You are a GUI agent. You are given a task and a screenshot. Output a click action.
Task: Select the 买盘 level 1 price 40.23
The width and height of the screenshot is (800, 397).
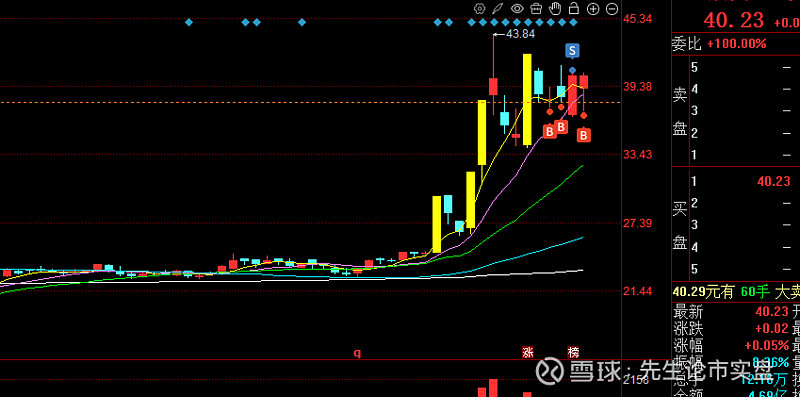[x=773, y=181]
